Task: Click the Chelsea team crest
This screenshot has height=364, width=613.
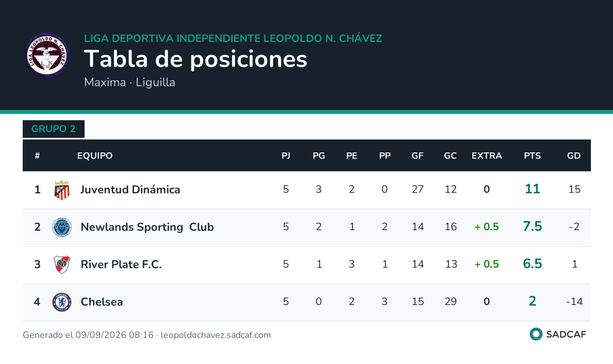Action: click(62, 302)
